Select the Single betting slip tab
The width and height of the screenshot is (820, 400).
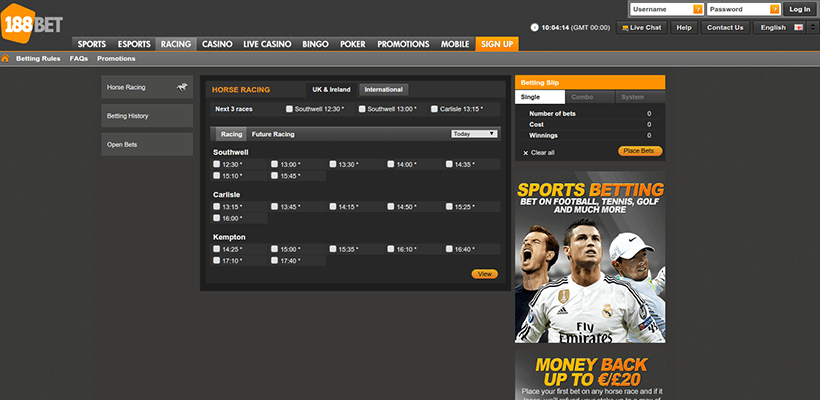coord(540,97)
